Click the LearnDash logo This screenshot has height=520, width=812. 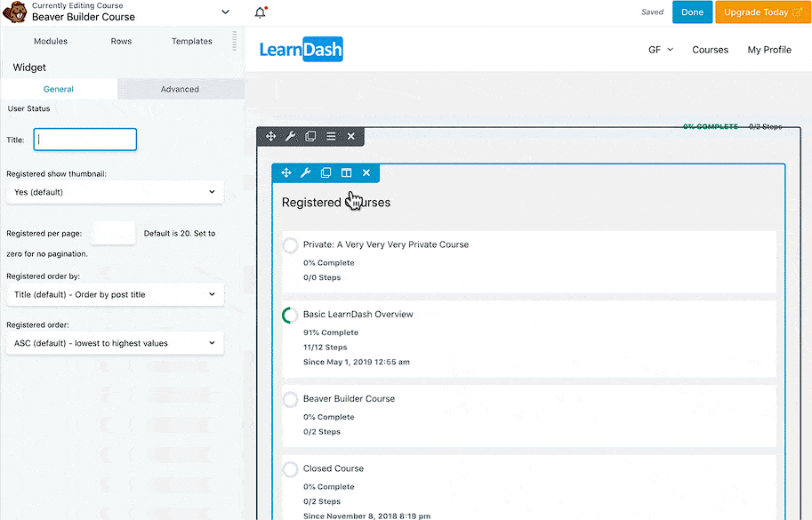coord(301,49)
